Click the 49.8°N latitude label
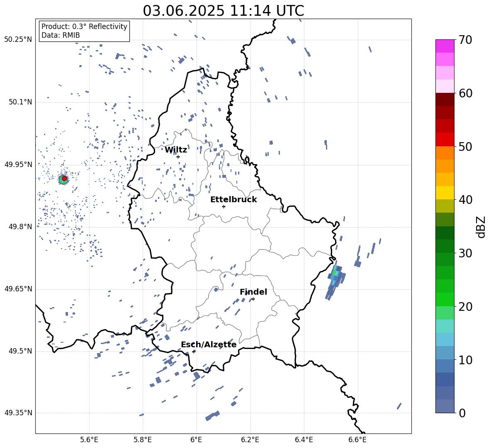 (20, 227)
